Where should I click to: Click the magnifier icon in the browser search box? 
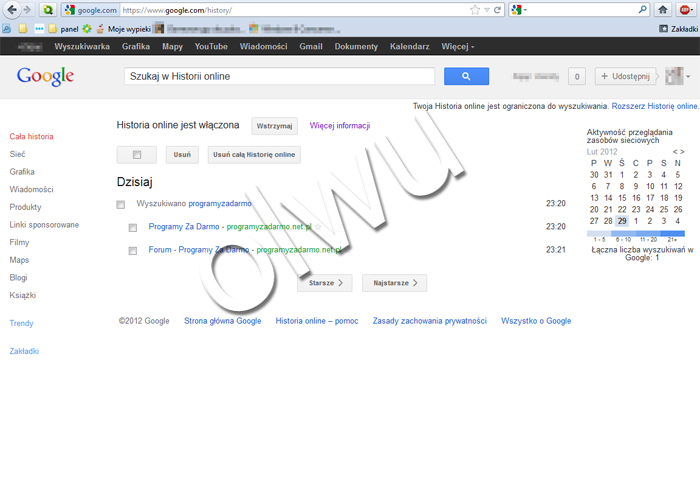pos(642,9)
